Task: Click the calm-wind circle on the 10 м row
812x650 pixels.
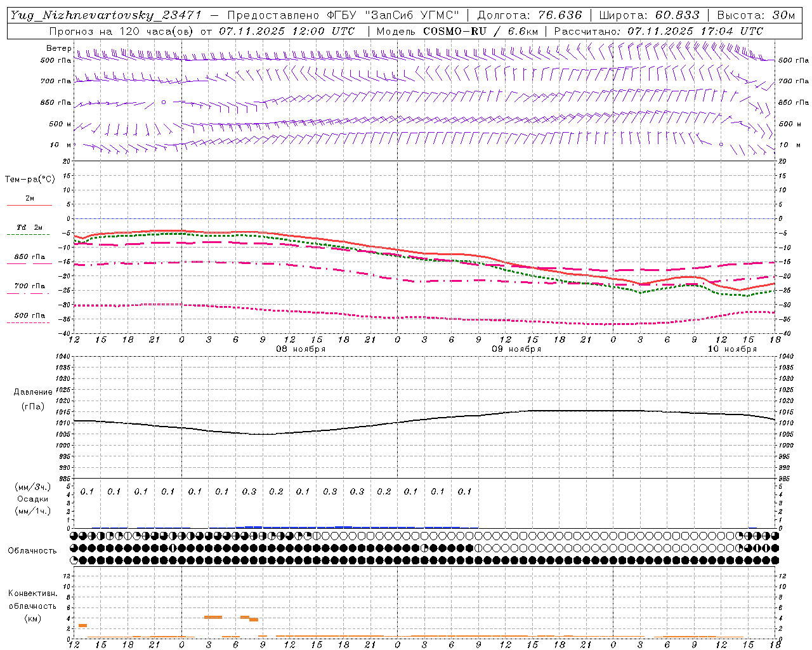Action: [x=721, y=145]
